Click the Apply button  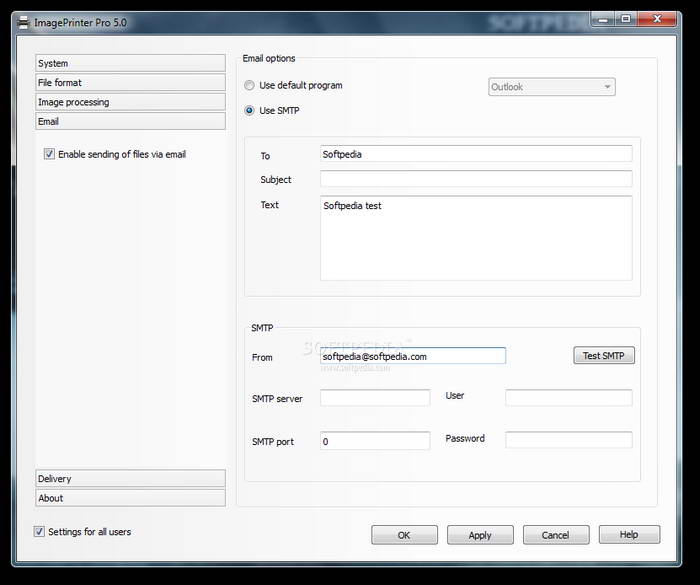(480, 535)
